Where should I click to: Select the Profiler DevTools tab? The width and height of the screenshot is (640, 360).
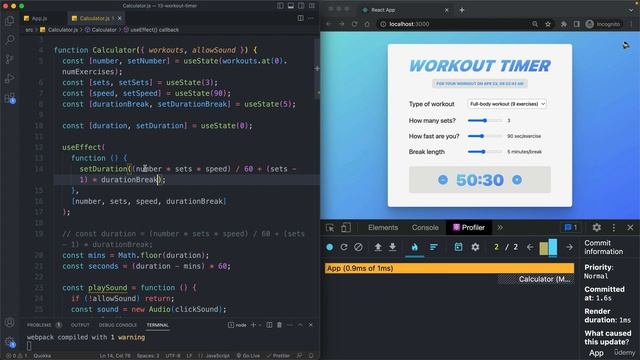(469, 228)
